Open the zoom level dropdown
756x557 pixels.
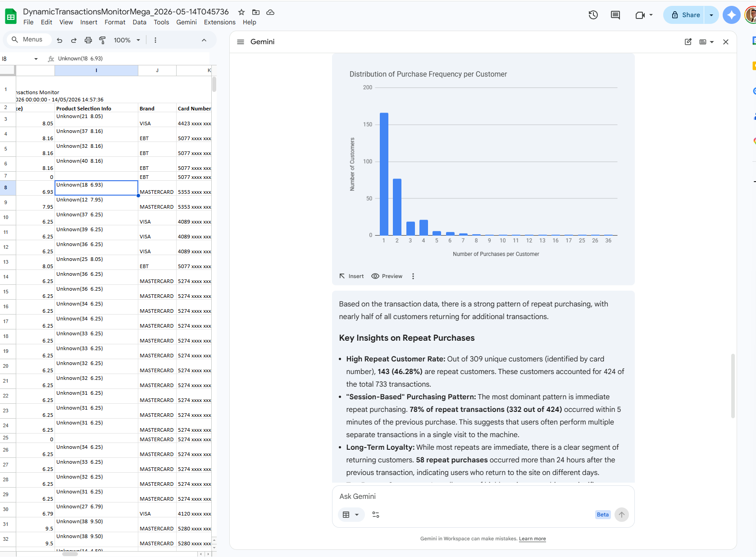127,40
